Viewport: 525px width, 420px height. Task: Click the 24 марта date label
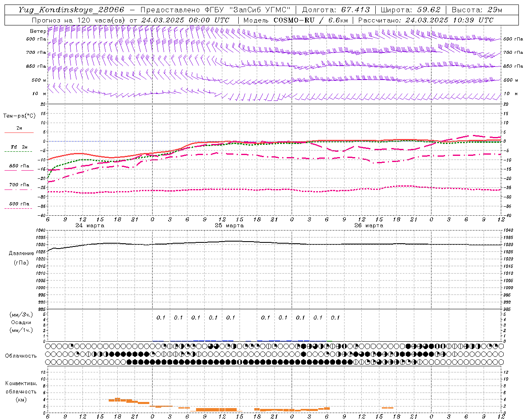coord(90,226)
